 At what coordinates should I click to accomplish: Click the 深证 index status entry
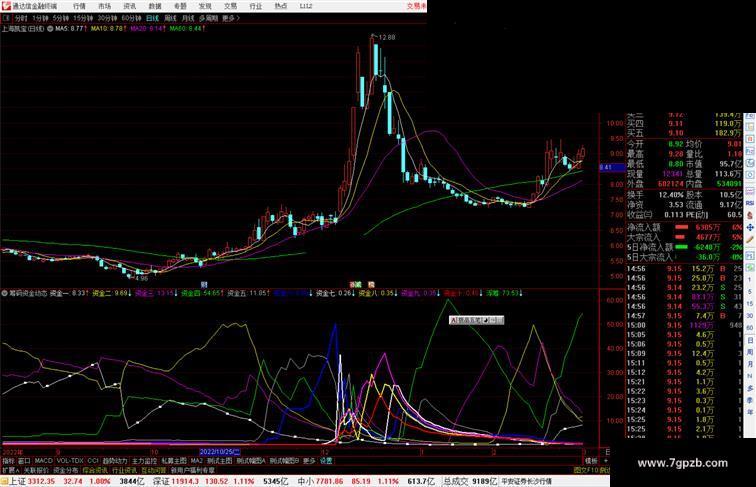click(x=221, y=481)
